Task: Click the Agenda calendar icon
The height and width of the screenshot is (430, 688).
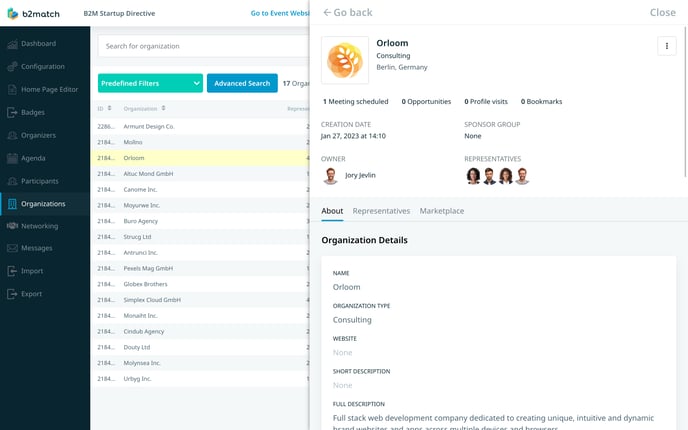Action: (12, 158)
